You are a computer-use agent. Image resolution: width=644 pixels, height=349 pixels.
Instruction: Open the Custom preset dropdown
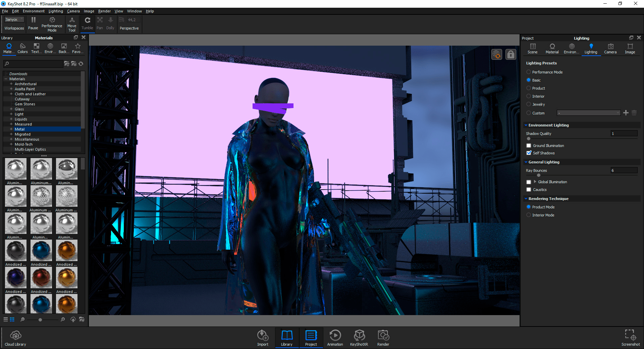coord(589,113)
